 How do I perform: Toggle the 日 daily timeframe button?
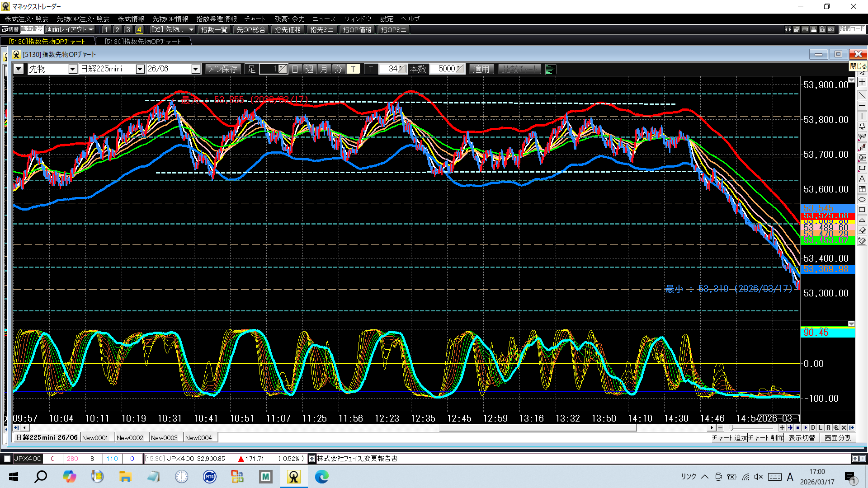295,69
